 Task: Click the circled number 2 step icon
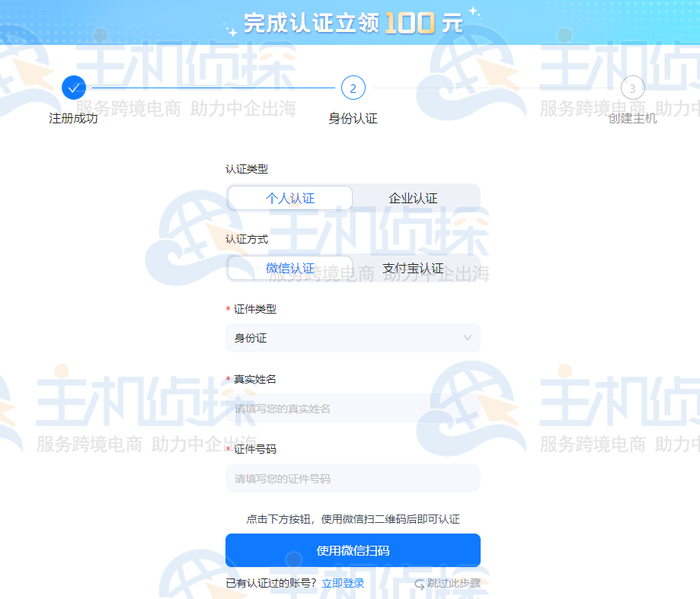[353, 88]
